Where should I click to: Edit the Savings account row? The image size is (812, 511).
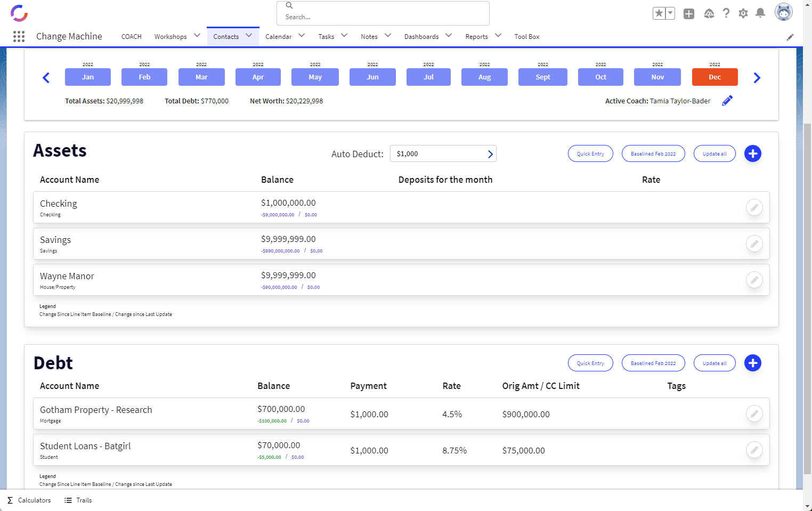pos(754,244)
